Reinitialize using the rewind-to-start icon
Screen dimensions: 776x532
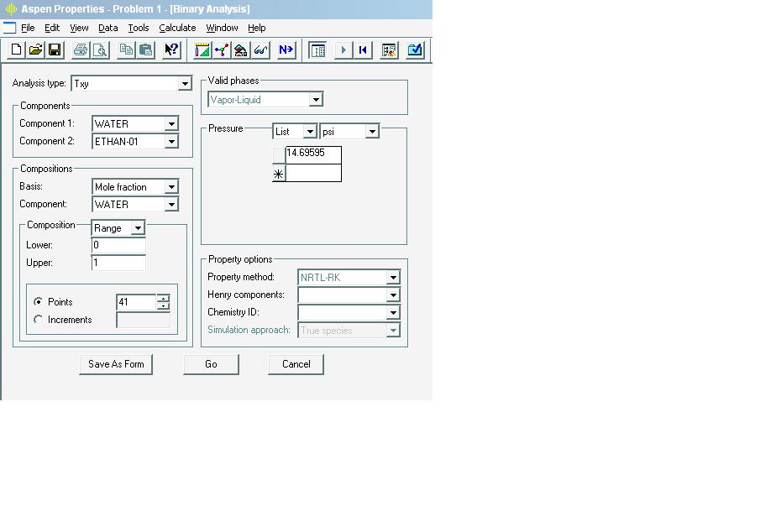click(x=363, y=50)
